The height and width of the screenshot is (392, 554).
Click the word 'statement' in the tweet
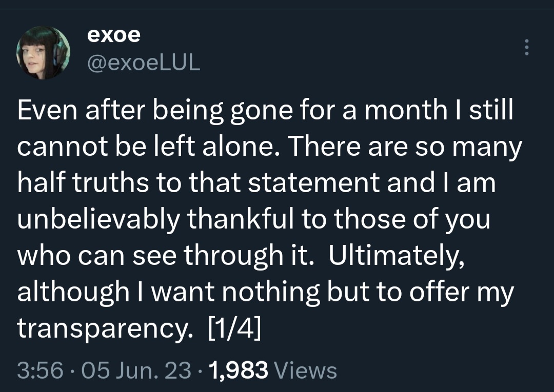point(314,182)
